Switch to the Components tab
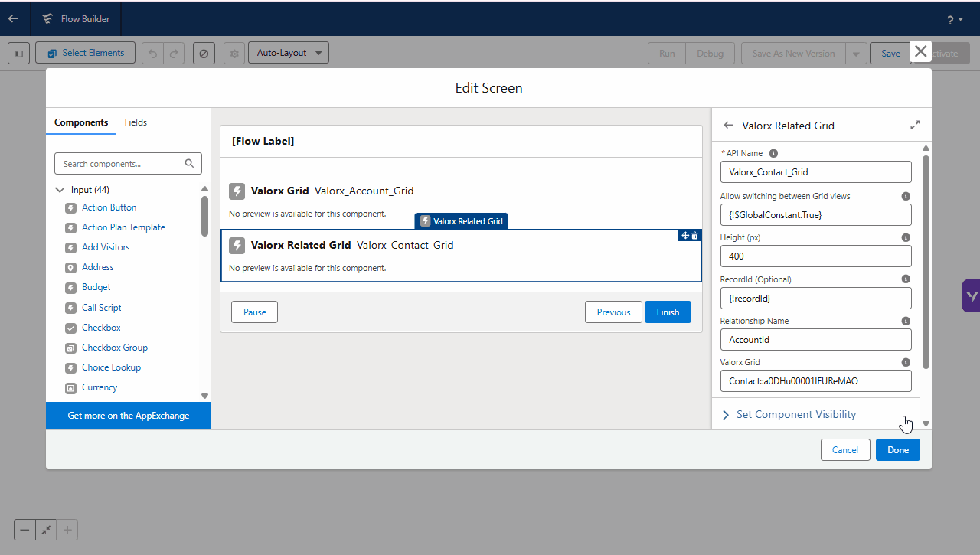Image resolution: width=980 pixels, height=555 pixels. click(x=81, y=122)
